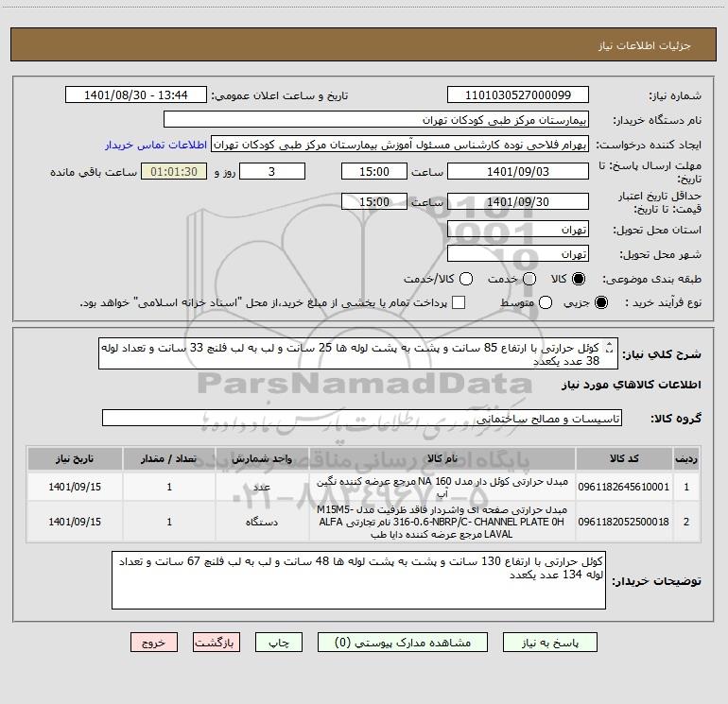The height and width of the screenshot is (704, 728).
Task: Click the goods group field تاسیسات و مصالح ساختمانی
Action: click(x=362, y=418)
